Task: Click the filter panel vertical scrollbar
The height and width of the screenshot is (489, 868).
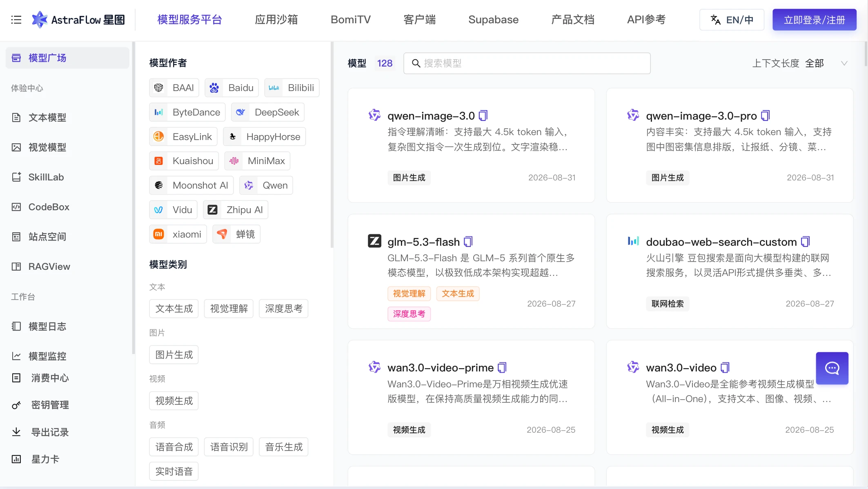Action: [x=332, y=145]
